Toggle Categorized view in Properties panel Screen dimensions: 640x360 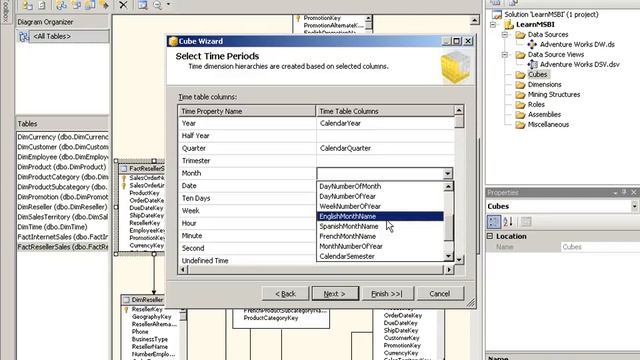click(x=493, y=222)
